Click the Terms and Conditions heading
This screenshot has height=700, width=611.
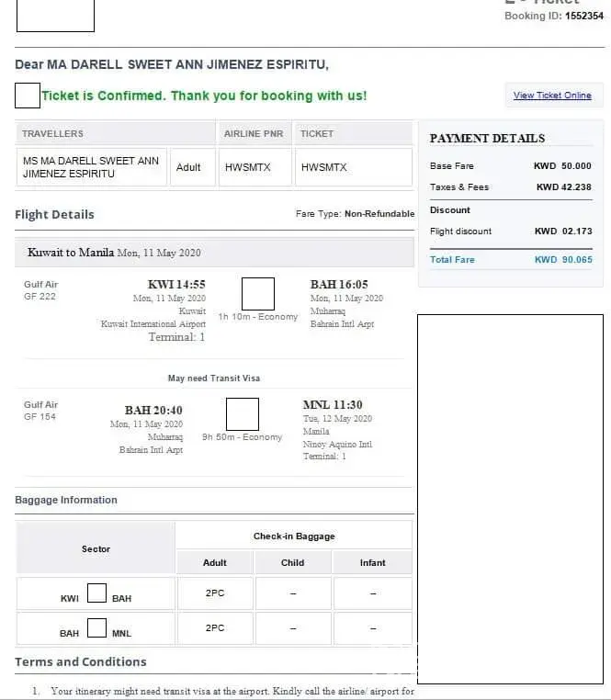coord(81,661)
